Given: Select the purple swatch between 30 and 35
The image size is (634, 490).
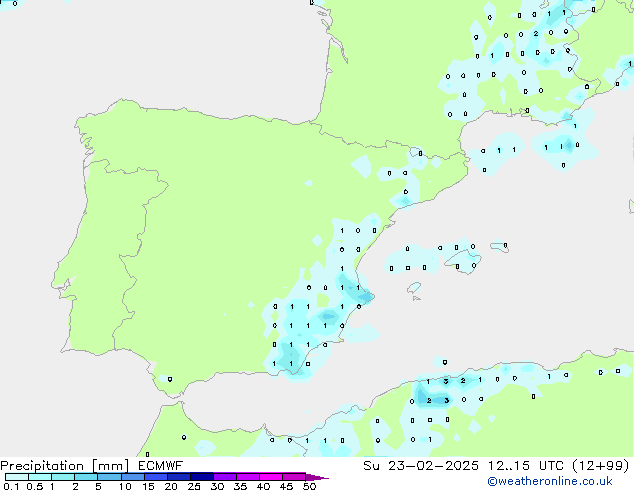Looking at the screenshot, I should (225, 477).
